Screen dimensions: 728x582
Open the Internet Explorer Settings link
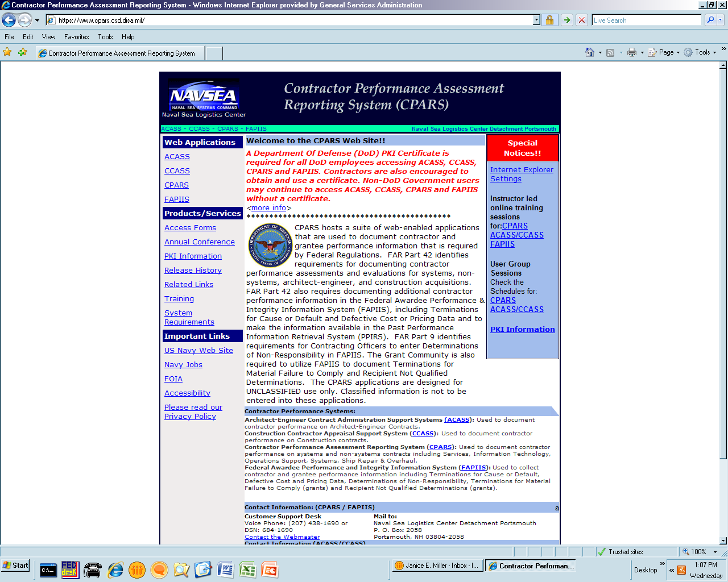[x=522, y=174]
